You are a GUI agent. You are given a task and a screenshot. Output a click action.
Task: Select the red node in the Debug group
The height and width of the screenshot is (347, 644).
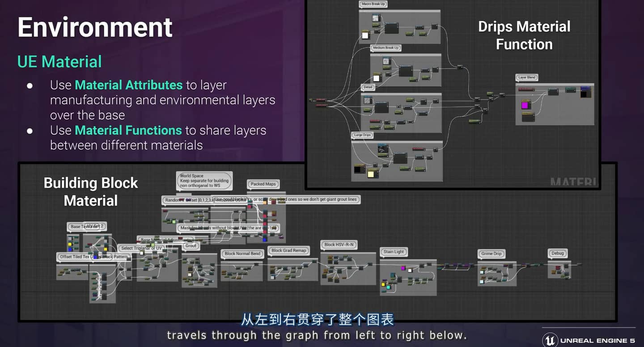coord(558,268)
